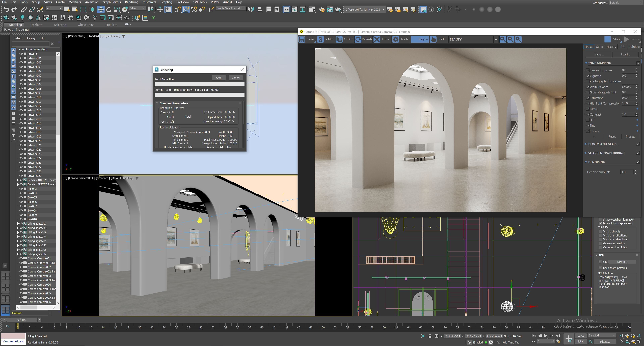Toggle the Percent Snap icon
Image resolution: width=644 pixels, height=346 pixels.
[194, 10]
